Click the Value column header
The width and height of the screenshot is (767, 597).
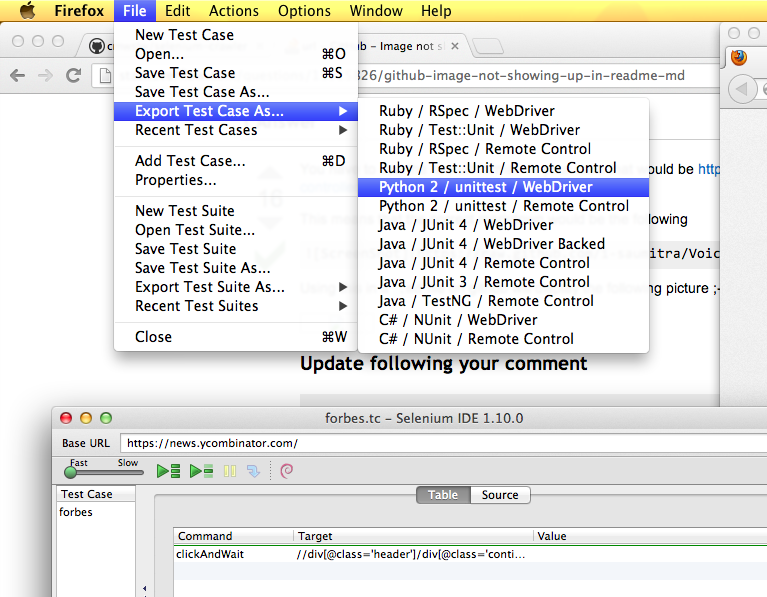651,536
